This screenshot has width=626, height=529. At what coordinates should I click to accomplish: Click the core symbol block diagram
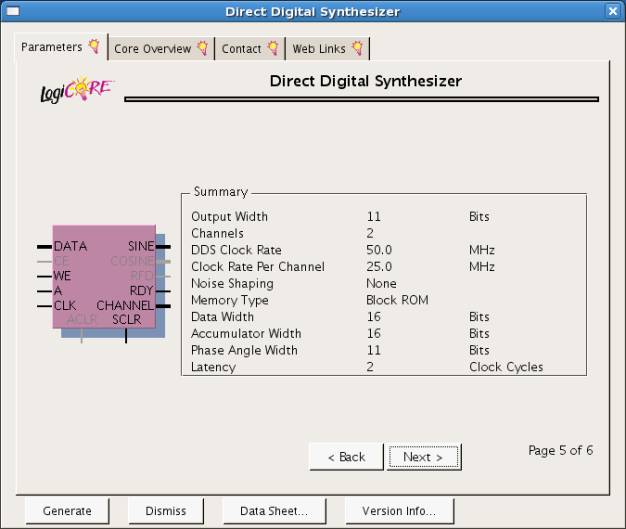click(x=104, y=282)
